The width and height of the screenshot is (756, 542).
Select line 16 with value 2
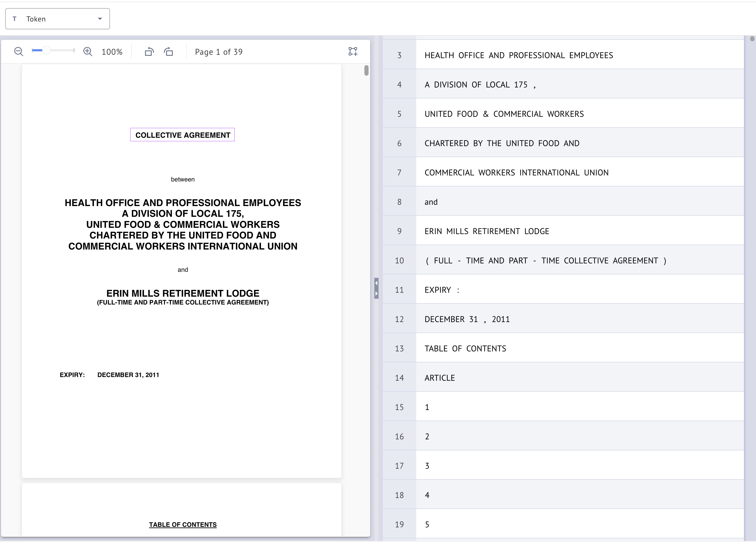click(563, 436)
